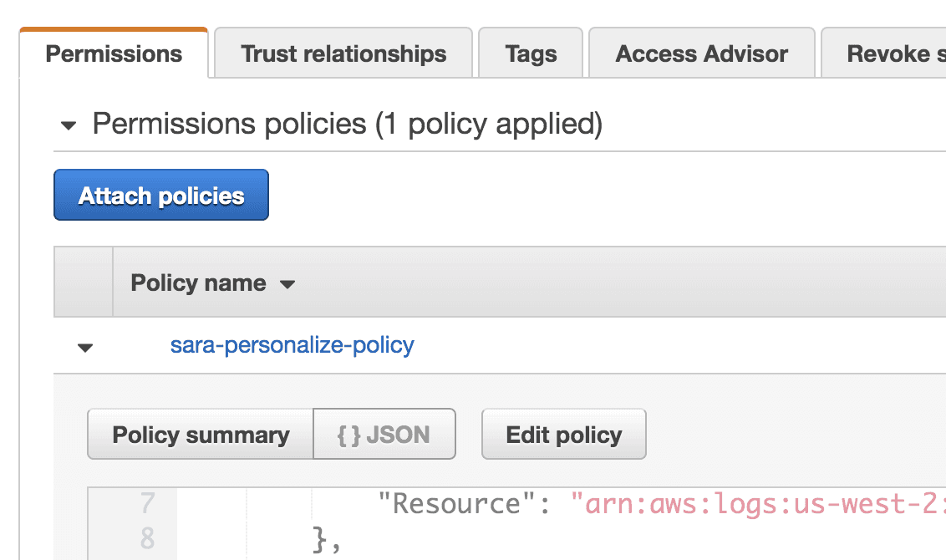Select the Access Advisor tab

pyautogui.click(x=701, y=53)
